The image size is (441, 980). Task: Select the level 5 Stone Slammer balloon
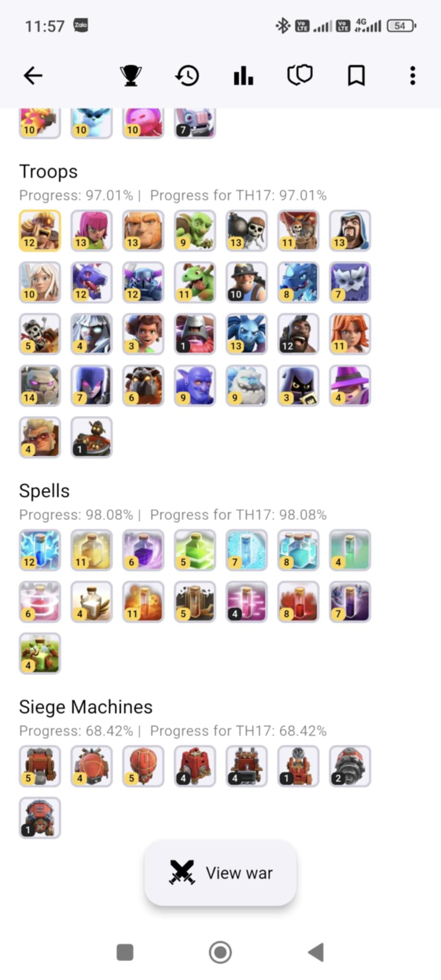coord(143,766)
